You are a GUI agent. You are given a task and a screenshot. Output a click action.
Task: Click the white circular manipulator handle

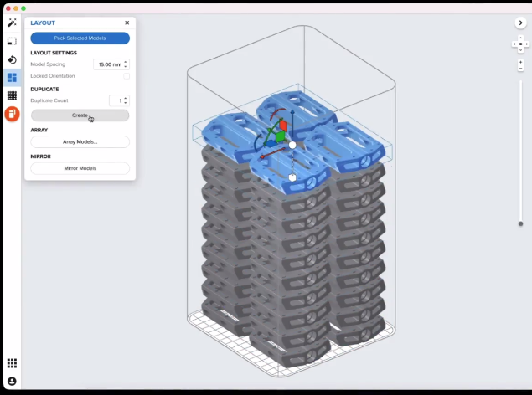pos(292,146)
